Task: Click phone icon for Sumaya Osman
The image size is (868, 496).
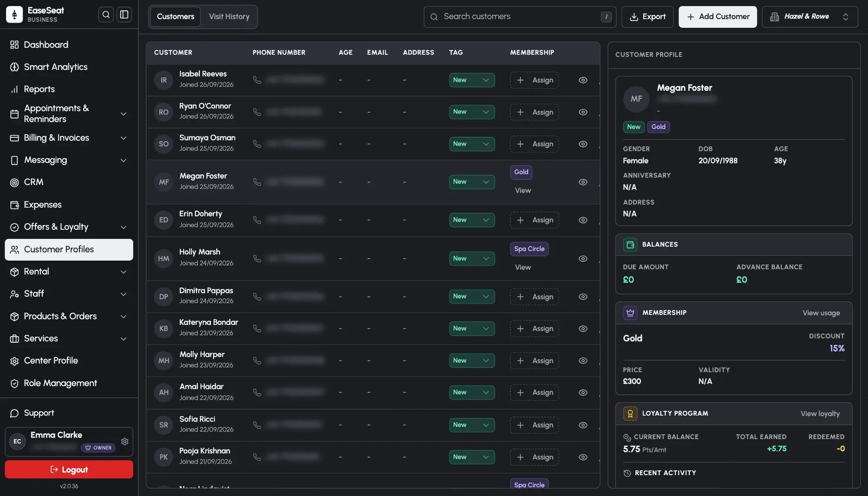Action: (257, 144)
